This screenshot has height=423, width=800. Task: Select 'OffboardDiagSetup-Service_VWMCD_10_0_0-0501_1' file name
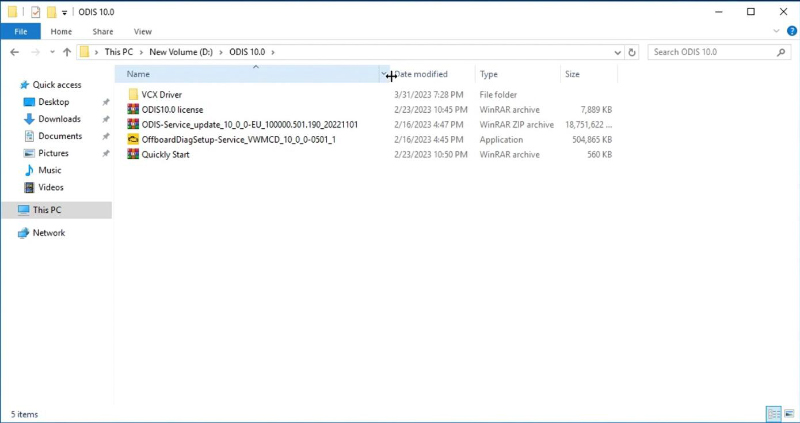coord(239,139)
